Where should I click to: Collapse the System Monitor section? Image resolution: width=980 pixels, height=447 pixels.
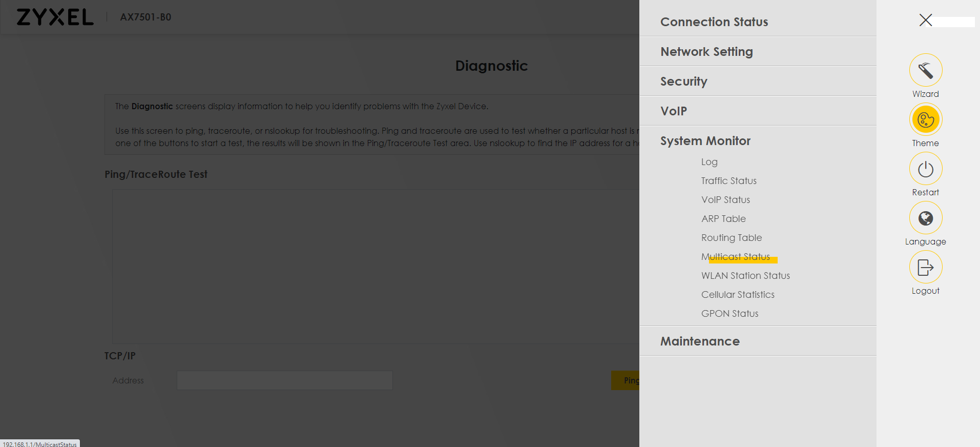pyautogui.click(x=705, y=141)
